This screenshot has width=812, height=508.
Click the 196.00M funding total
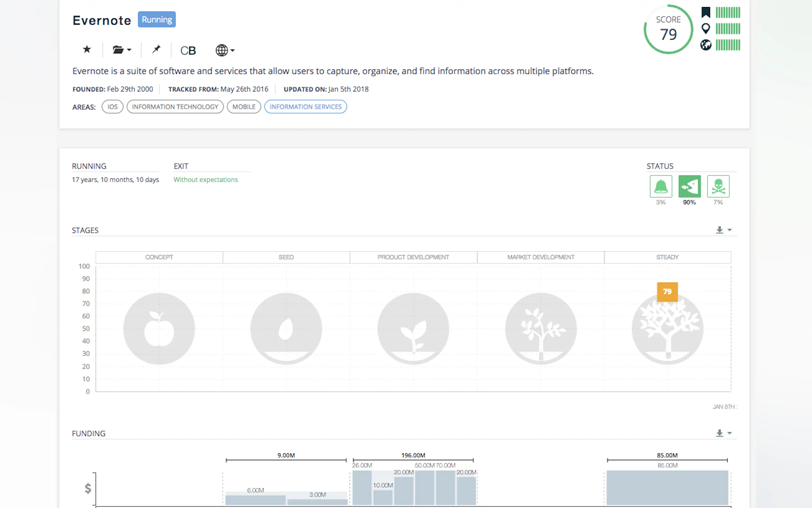[413, 455]
